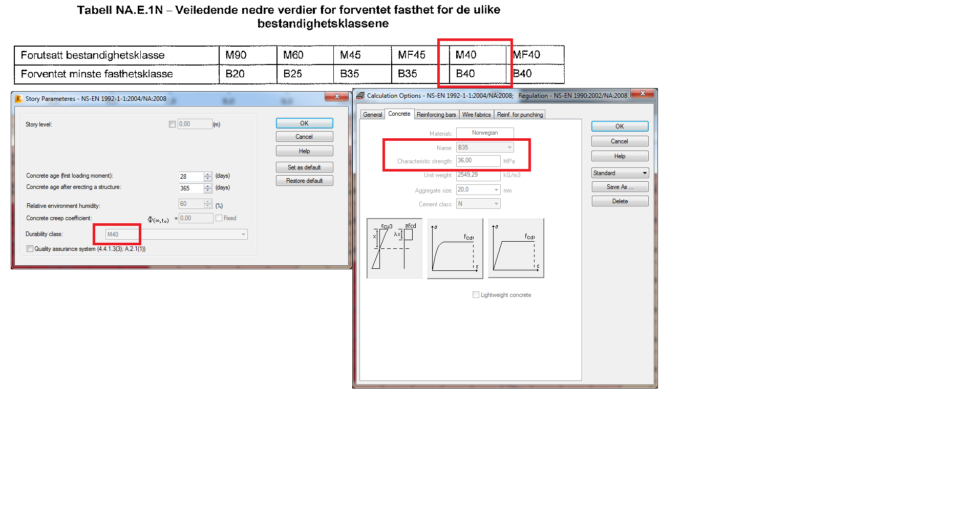The height and width of the screenshot is (510, 980).
Task: Click the Characteristic strength input field
Action: 478,160
